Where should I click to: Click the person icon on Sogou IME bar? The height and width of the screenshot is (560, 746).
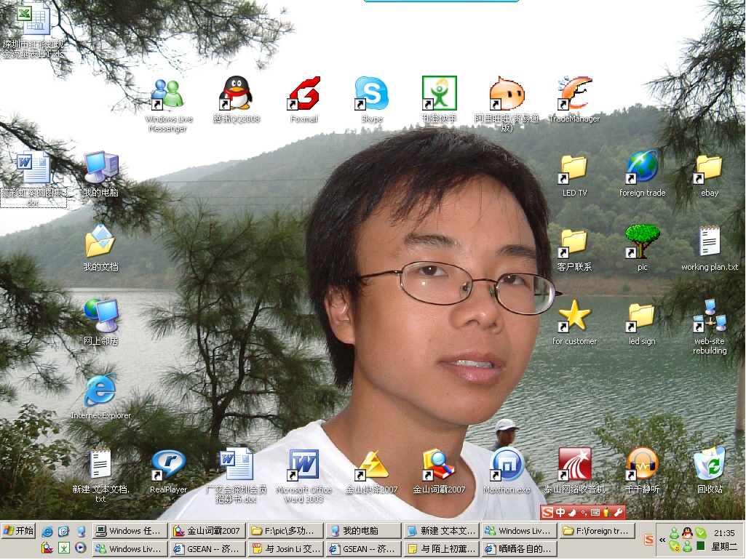(x=606, y=513)
